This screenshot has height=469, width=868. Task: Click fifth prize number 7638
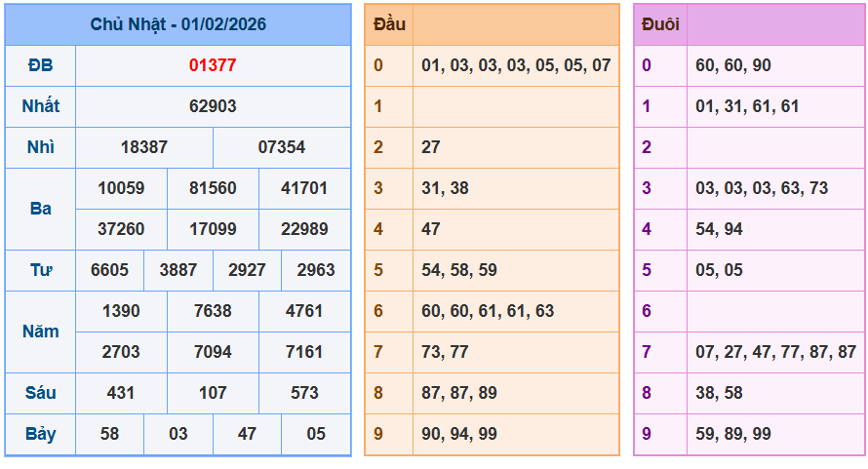click(213, 311)
